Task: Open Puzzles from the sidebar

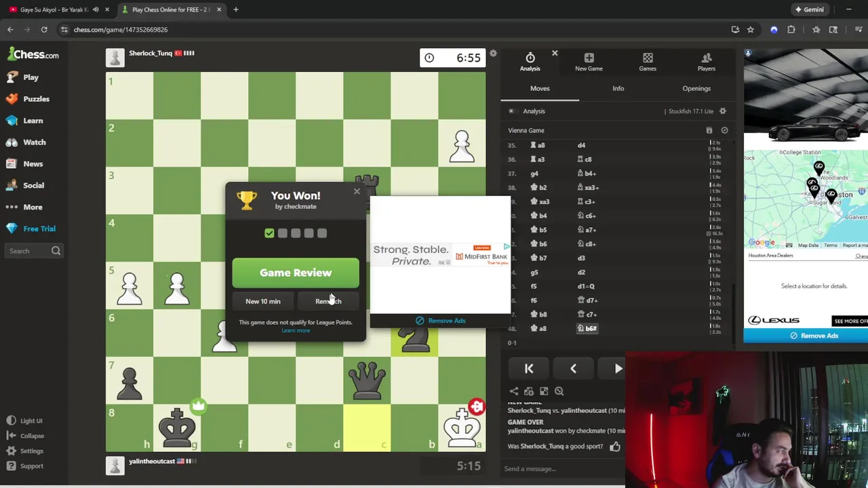Action: 28,99
